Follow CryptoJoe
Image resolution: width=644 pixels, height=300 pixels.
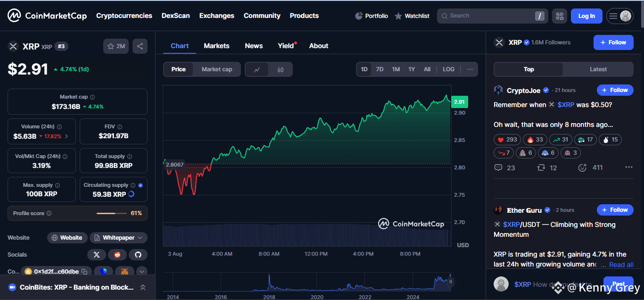[x=615, y=90]
